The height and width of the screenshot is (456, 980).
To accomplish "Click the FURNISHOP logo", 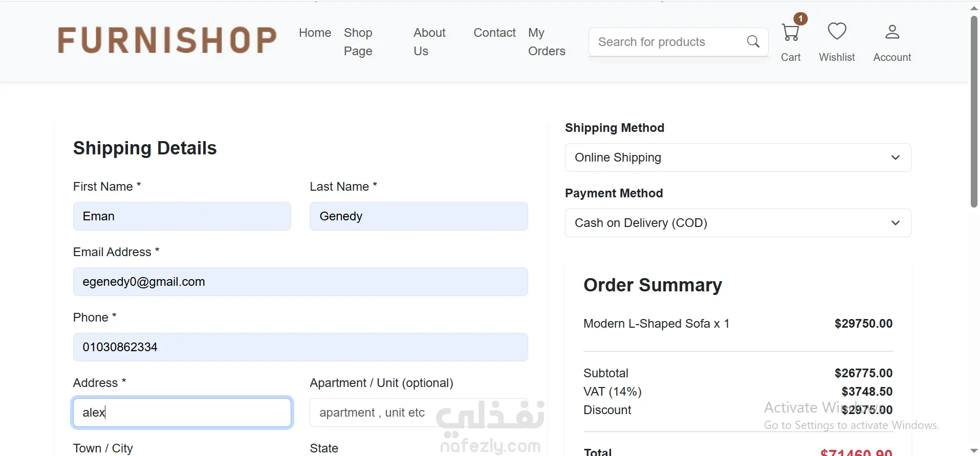I will (167, 40).
